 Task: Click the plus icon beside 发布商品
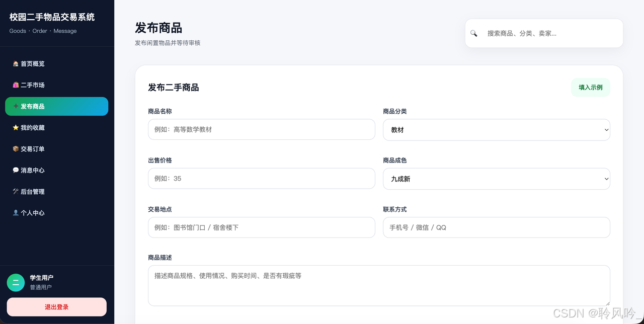[16, 106]
